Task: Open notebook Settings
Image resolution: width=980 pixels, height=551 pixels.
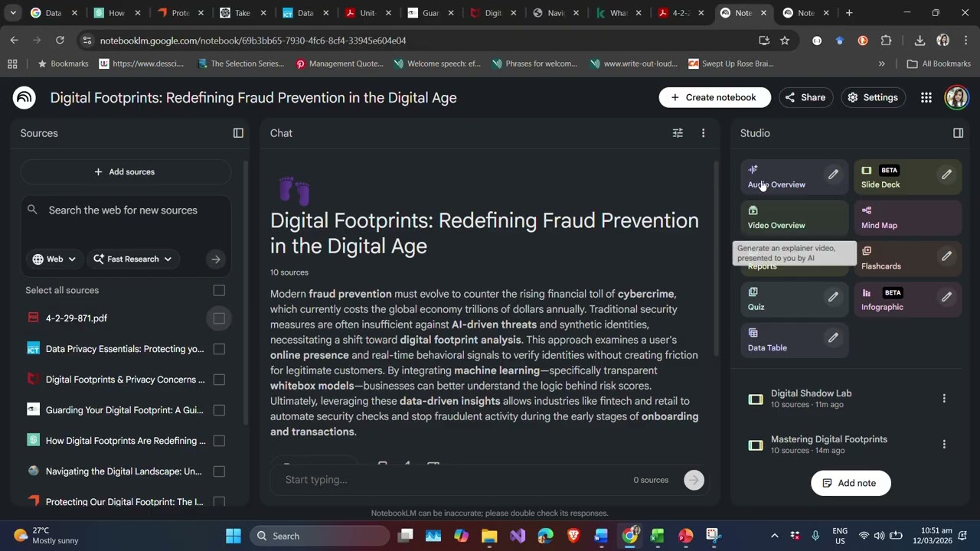Action: pos(873,97)
